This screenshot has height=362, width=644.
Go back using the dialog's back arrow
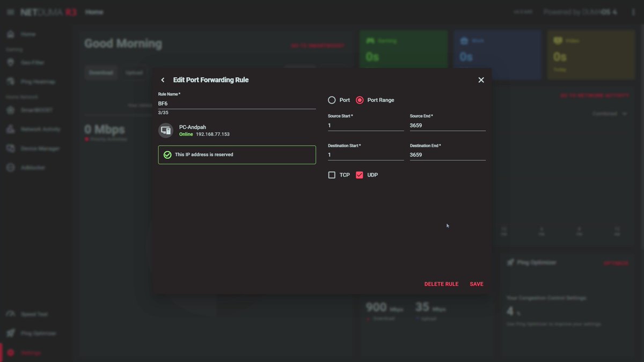coord(163,80)
